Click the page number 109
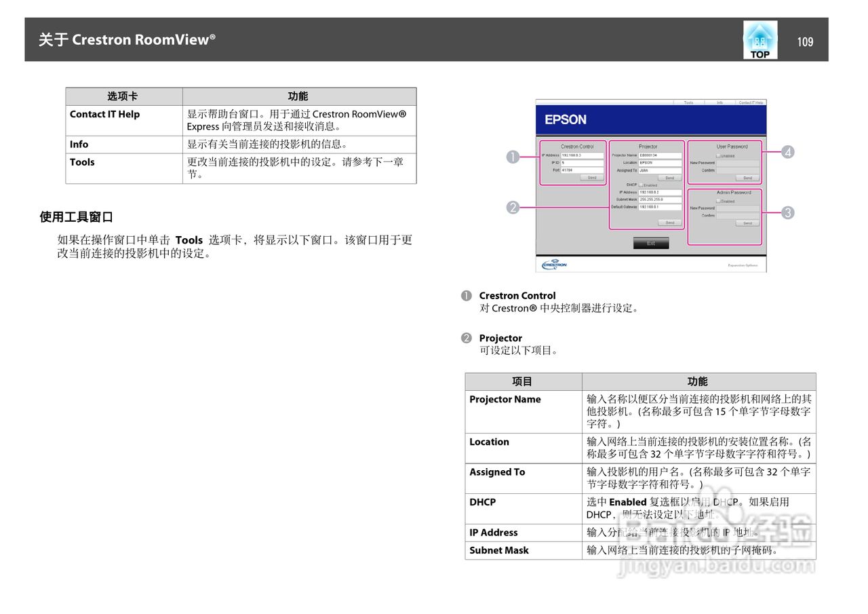This screenshot has width=868, height=614. [805, 42]
